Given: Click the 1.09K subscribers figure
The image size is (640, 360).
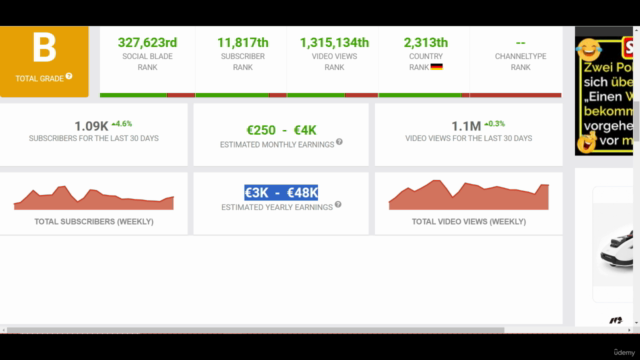Looking at the screenshot, I should (91, 126).
